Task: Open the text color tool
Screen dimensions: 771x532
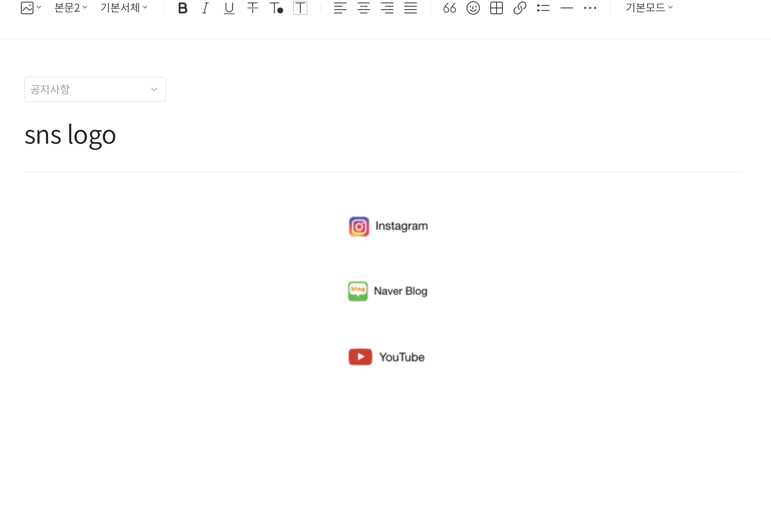Action: [276, 8]
